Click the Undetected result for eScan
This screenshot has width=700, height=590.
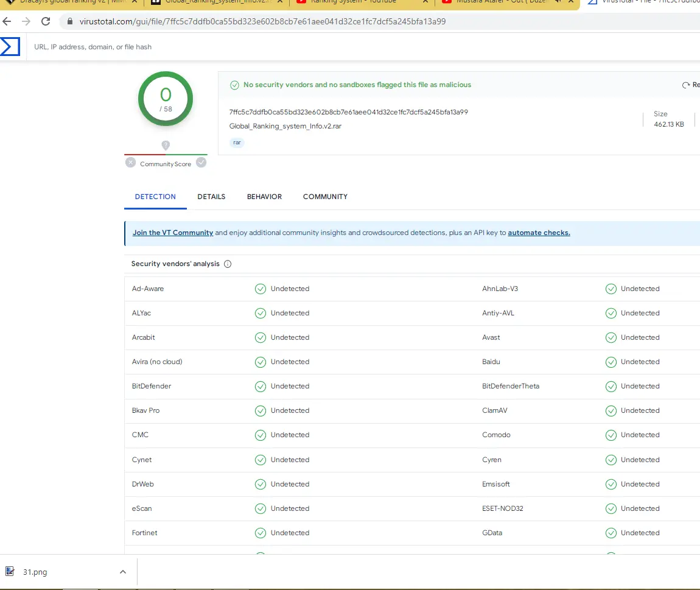tap(290, 508)
